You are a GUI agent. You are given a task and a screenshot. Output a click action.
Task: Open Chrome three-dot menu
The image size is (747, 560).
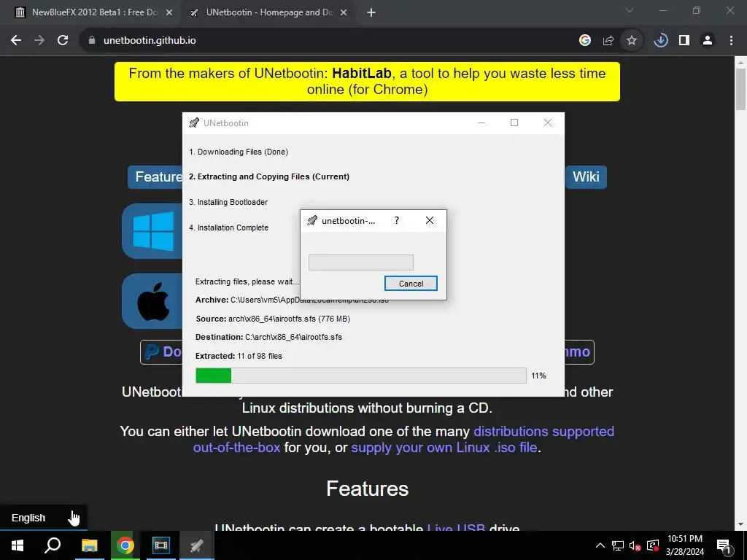[731, 41]
